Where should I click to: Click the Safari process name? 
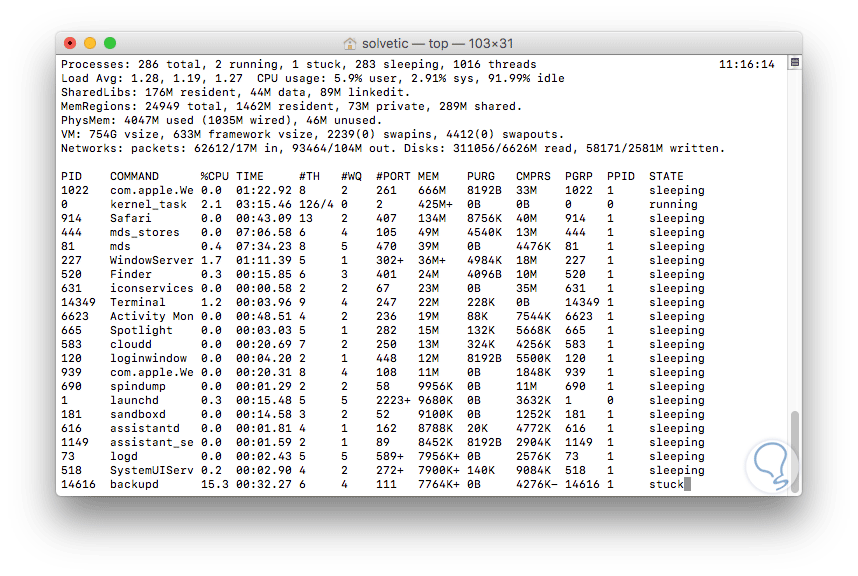130,218
